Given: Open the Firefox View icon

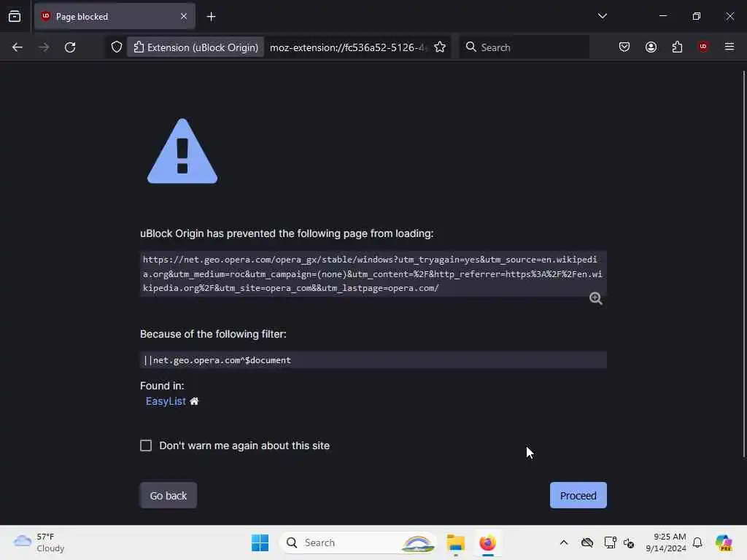Looking at the screenshot, I should tap(15, 16).
